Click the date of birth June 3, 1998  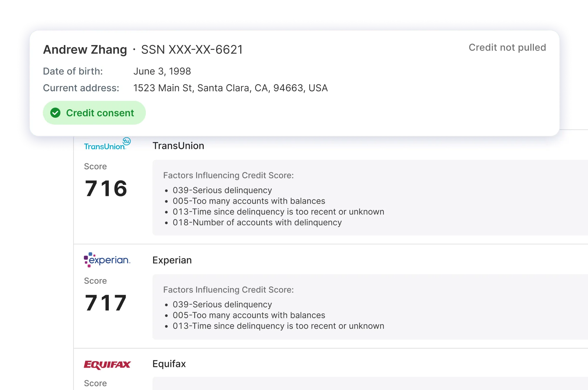pyautogui.click(x=162, y=71)
